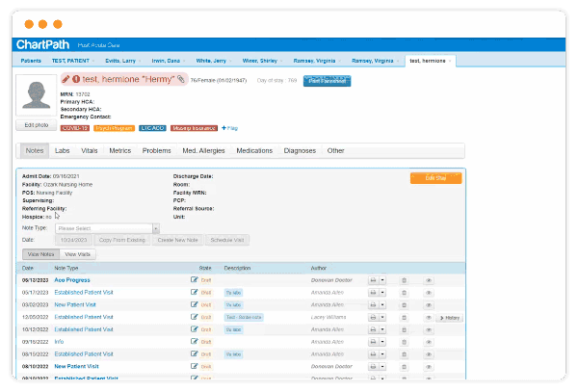
Task: Click the trash icon in Lacey Williams row
Action: [x=404, y=317]
